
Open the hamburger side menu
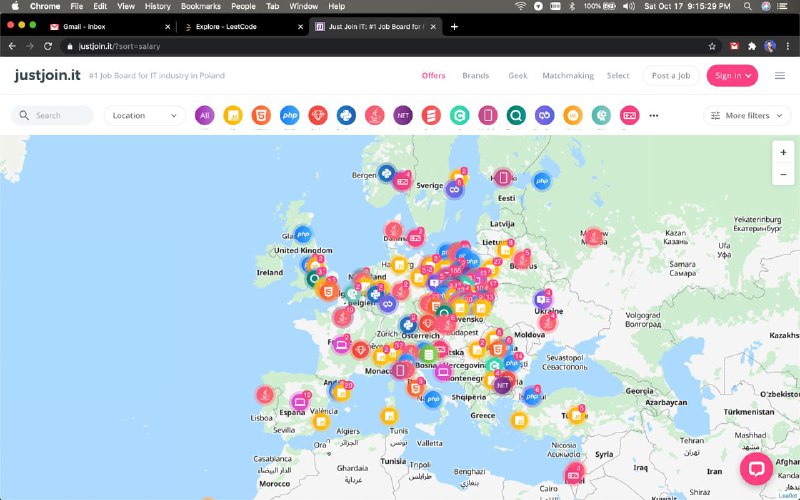coord(780,76)
